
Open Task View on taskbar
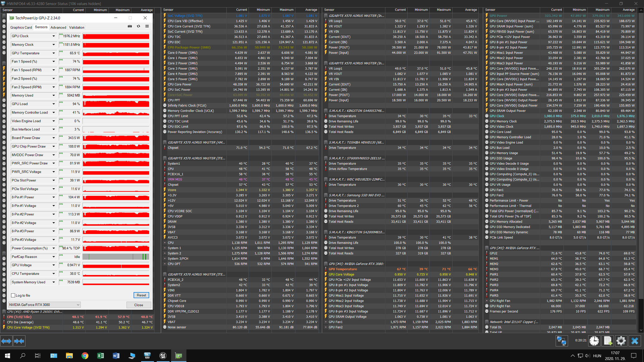point(38,355)
